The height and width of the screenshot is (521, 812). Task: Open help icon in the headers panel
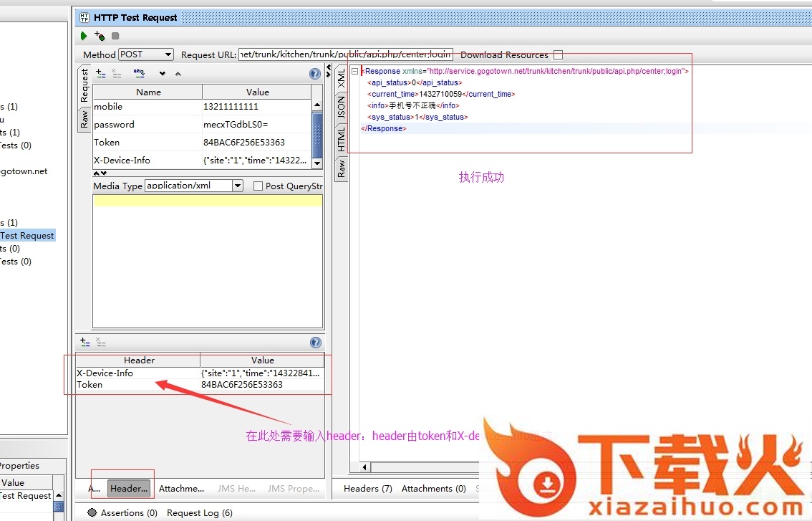coord(314,343)
